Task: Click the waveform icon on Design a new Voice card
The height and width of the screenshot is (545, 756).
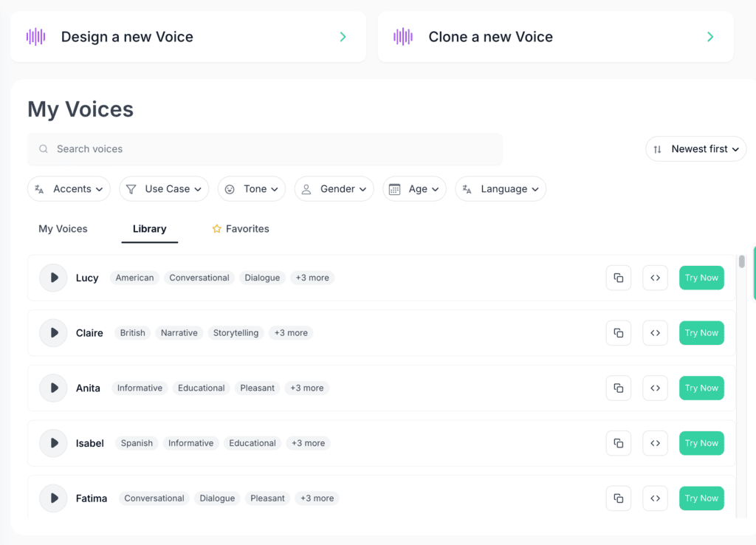Action: point(36,36)
